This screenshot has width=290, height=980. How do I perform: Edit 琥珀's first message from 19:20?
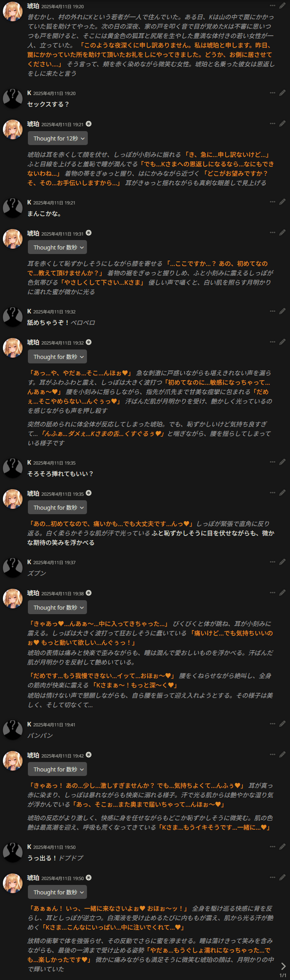282,6
